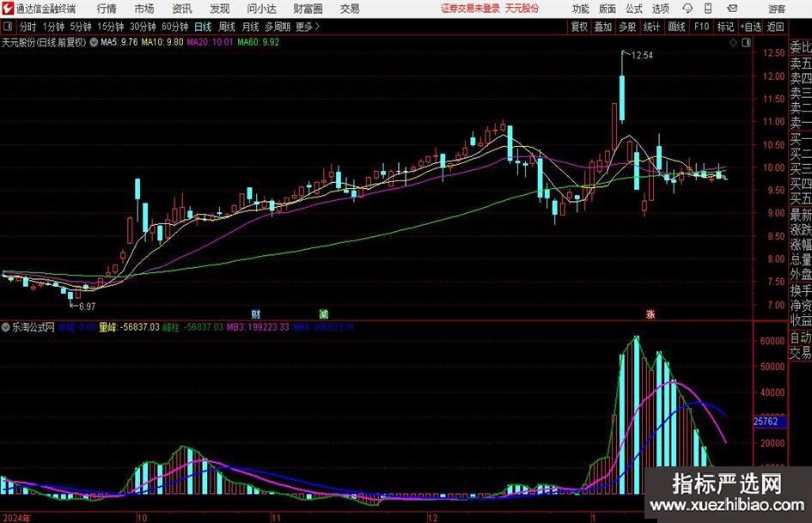The height and width of the screenshot is (523, 812).
Task: Expand 更多 period options
Action: pyautogui.click(x=308, y=27)
